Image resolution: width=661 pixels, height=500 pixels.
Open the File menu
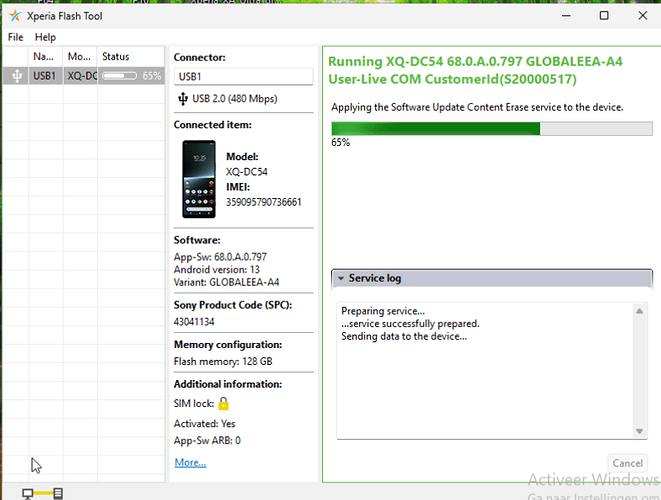click(16, 37)
